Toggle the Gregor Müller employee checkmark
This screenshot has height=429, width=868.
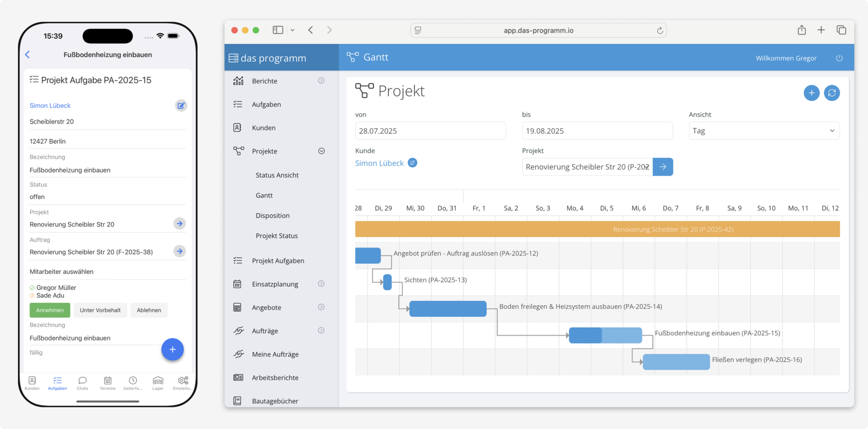[x=32, y=288]
